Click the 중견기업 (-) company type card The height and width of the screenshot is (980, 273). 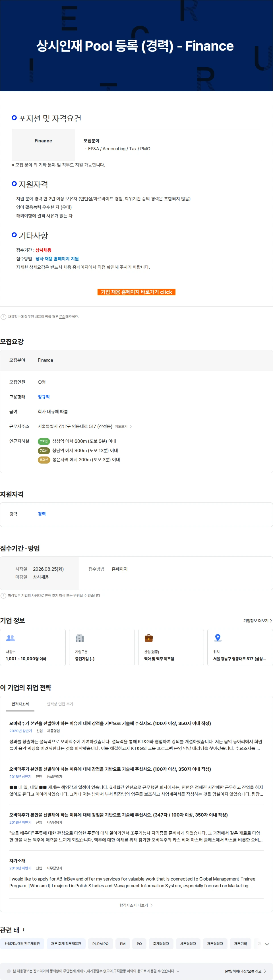tap(102, 647)
